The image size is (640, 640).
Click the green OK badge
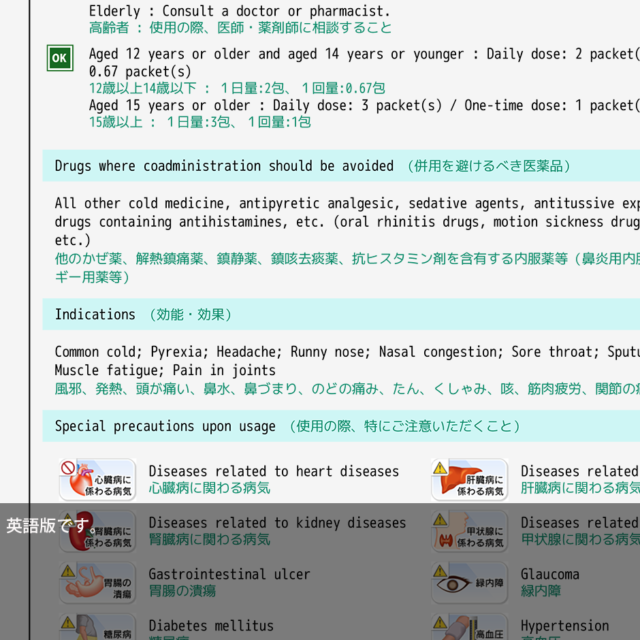[60, 59]
